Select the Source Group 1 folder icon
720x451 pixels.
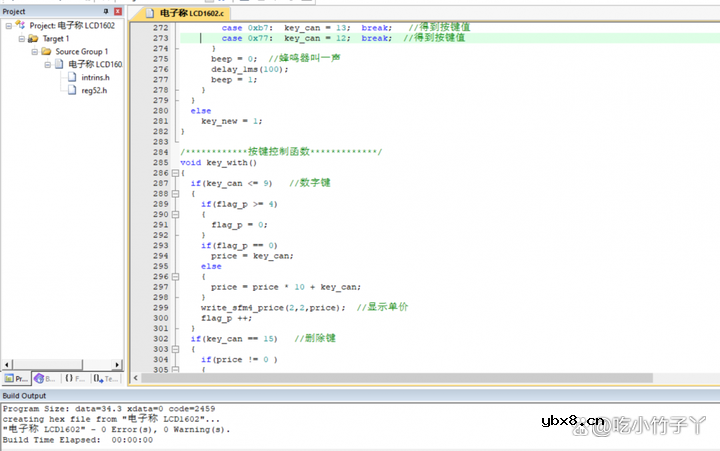tap(46, 51)
